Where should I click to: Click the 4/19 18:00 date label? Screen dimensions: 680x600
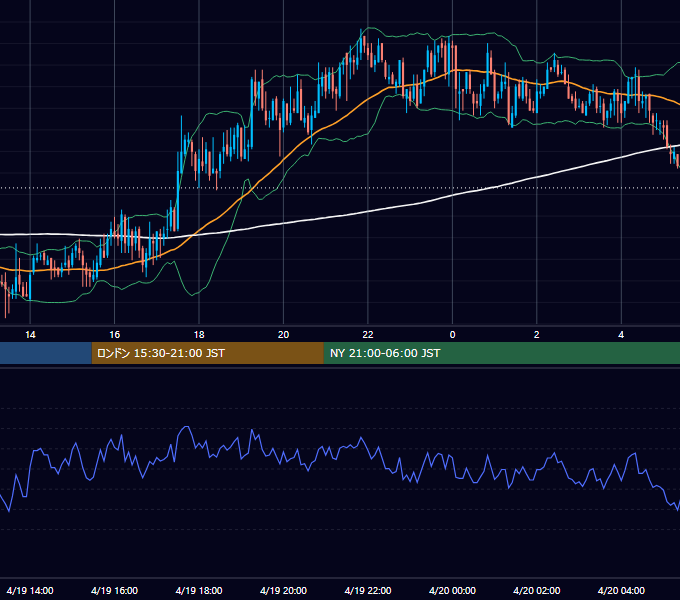click(x=199, y=590)
